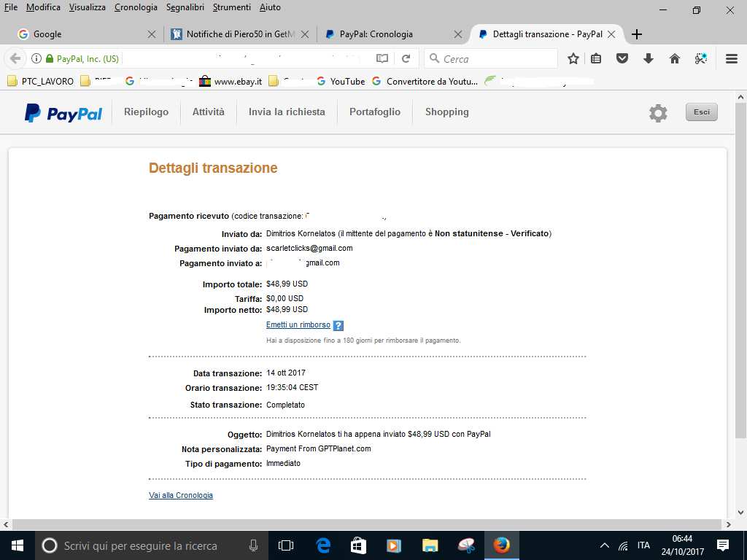This screenshot has height=560, width=747.
Task: Open the Attività navigation link
Action: 208,112
